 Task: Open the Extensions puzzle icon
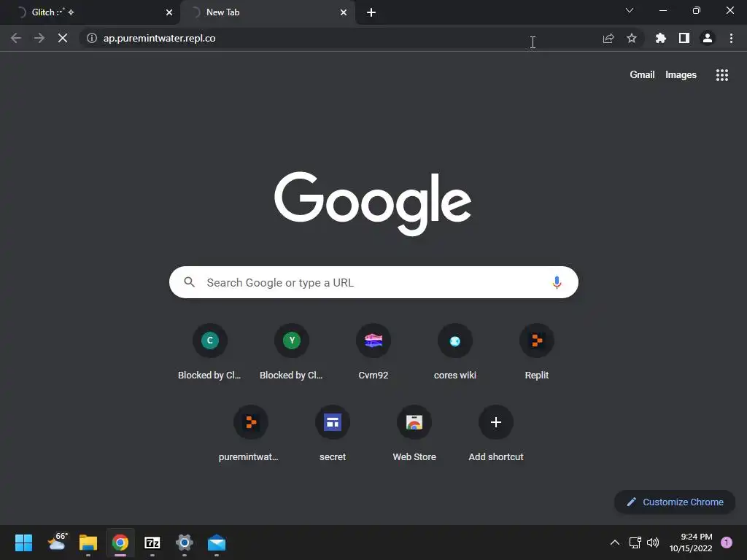[x=660, y=38]
